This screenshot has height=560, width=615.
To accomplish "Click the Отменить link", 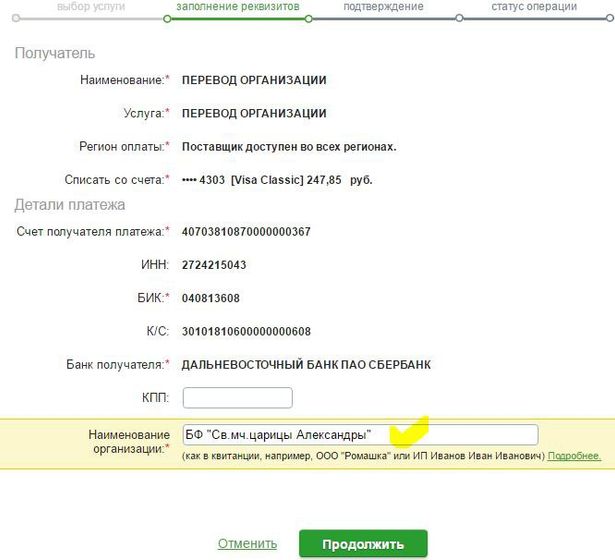I will [247, 544].
